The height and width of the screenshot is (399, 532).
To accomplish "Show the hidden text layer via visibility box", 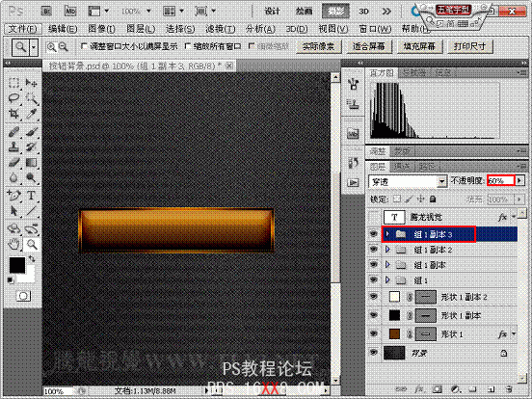I will click(x=374, y=217).
